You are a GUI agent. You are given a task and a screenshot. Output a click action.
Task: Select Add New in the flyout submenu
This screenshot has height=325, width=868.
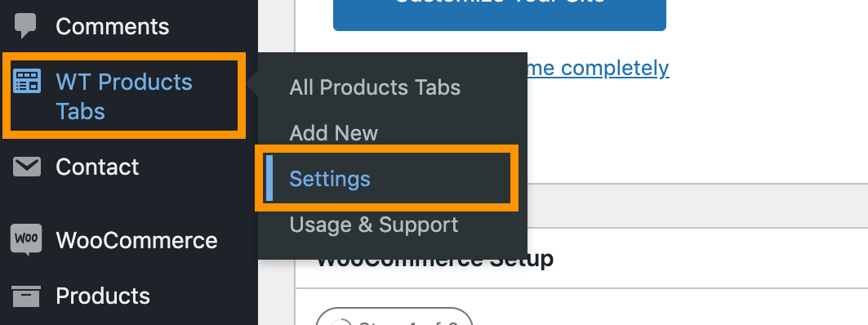[x=334, y=133]
